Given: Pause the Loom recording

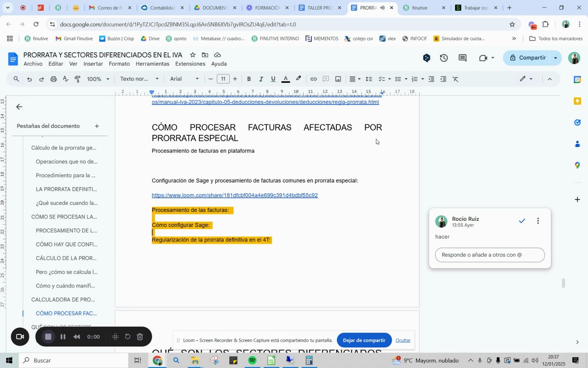Looking at the screenshot, I should (x=63, y=337).
